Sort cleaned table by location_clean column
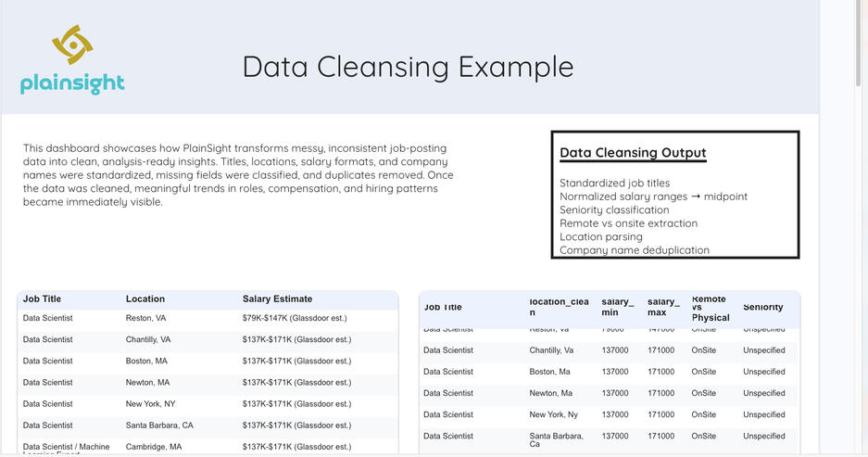868x457 pixels. point(559,307)
